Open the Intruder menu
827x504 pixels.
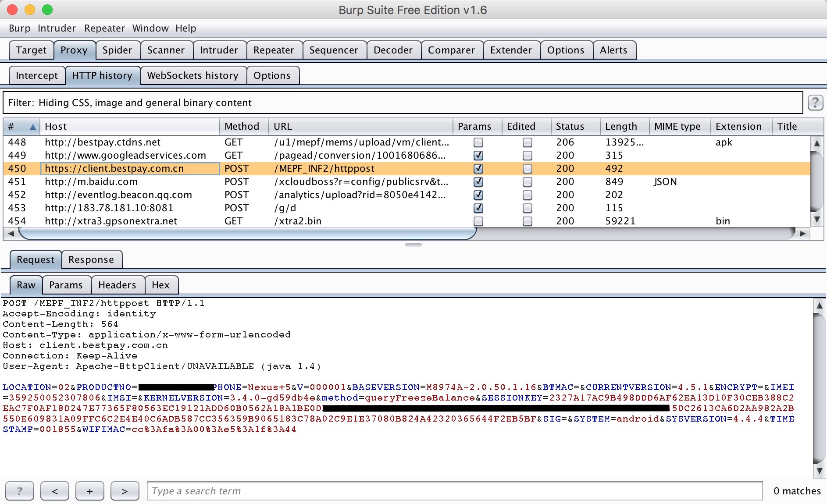point(57,28)
